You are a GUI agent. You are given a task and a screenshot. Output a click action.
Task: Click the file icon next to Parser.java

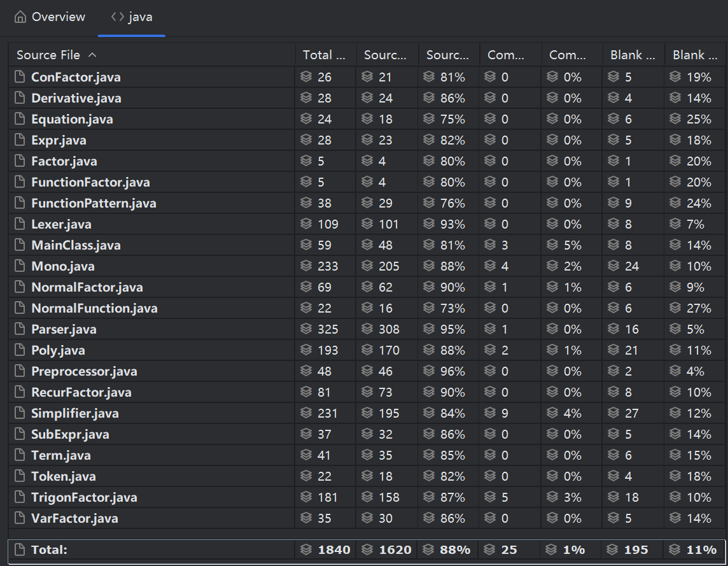[20, 330]
